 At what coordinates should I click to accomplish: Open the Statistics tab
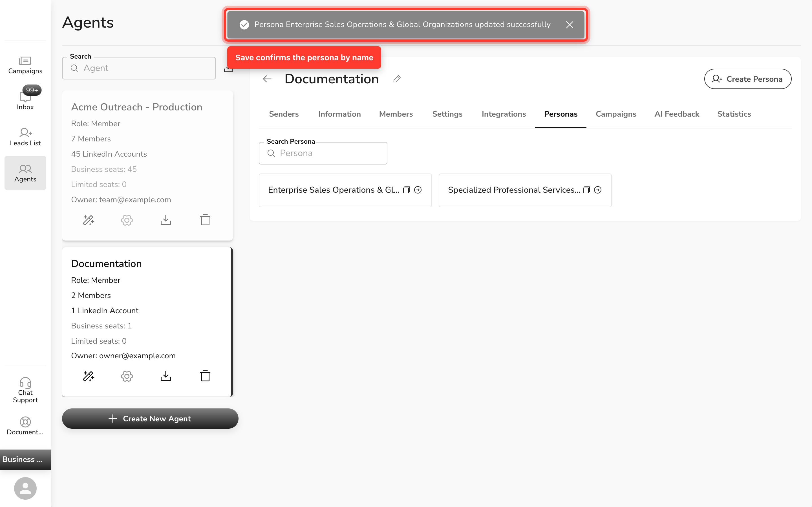click(734, 114)
